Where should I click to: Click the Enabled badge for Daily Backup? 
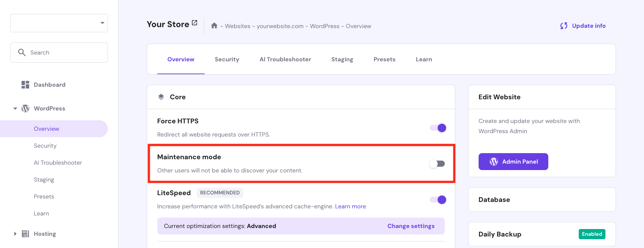592,234
